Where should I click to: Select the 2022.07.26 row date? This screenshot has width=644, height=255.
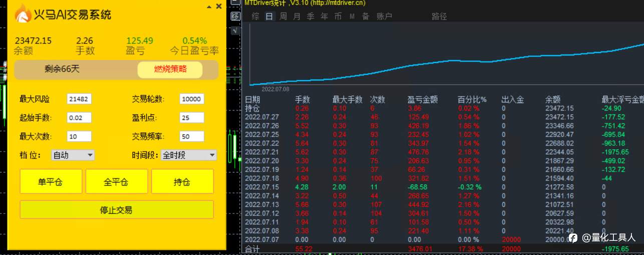pos(261,125)
